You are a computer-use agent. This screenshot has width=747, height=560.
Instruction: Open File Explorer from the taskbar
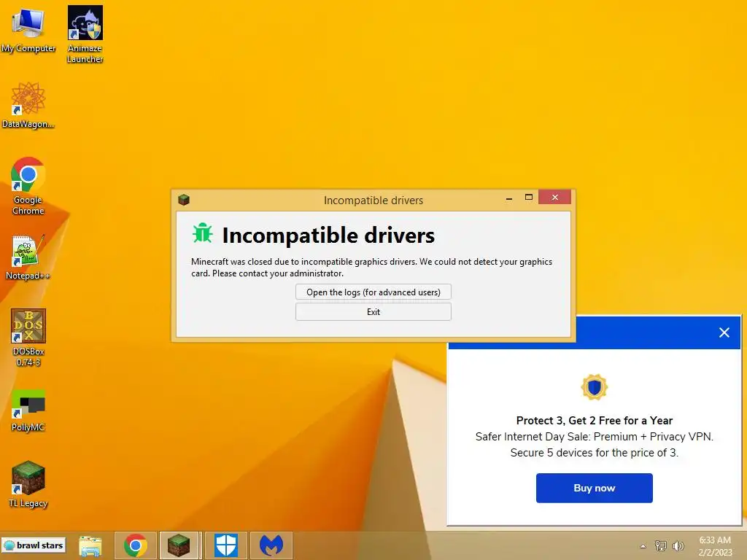point(90,545)
